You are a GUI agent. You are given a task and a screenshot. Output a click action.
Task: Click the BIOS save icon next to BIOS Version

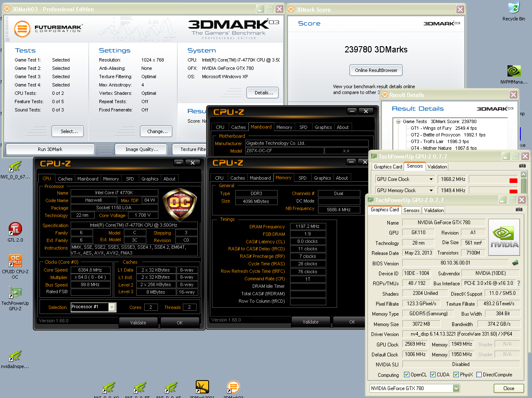click(x=515, y=263)
